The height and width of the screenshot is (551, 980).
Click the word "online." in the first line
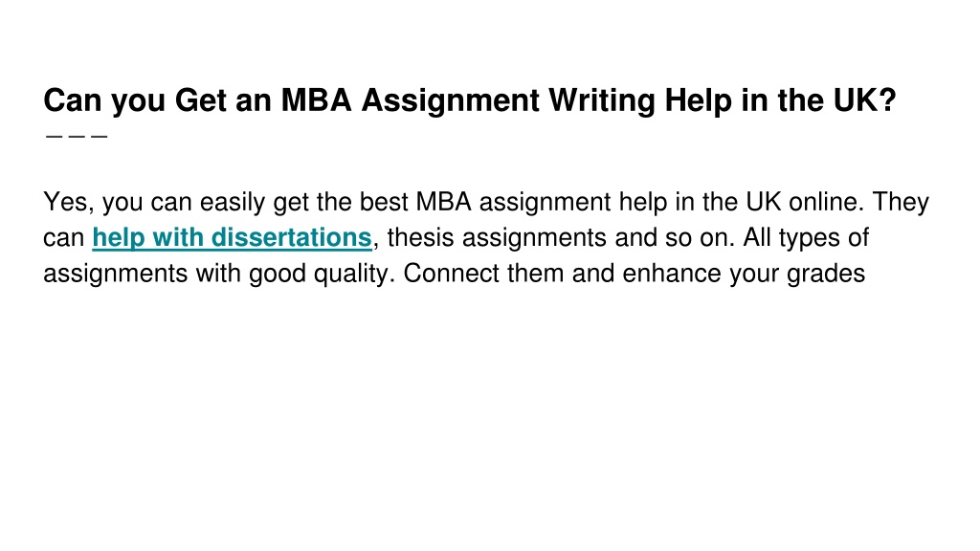tap(826, 202)
